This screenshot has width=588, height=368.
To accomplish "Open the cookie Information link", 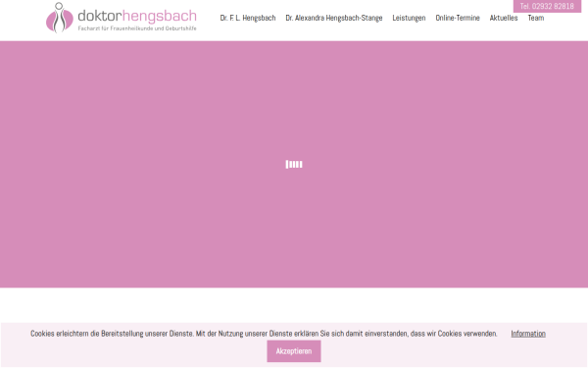I will (528, 334).
